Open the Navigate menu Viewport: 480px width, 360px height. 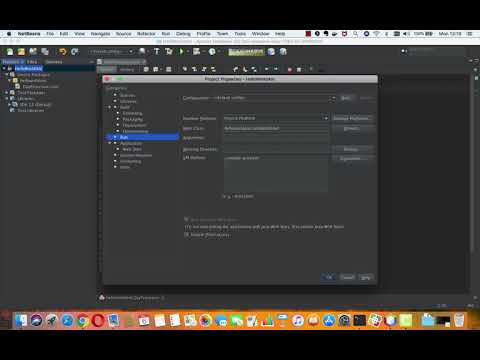click(x=100, y=34)
